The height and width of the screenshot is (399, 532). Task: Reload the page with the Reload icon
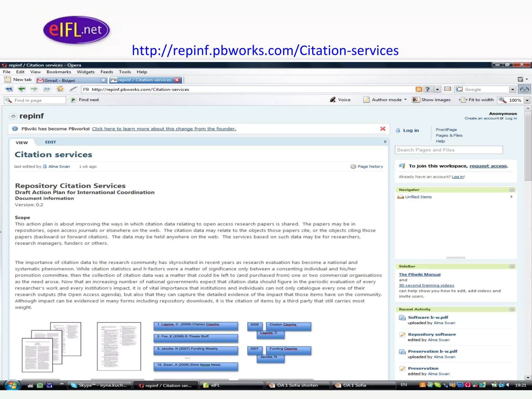click(60, 89)
